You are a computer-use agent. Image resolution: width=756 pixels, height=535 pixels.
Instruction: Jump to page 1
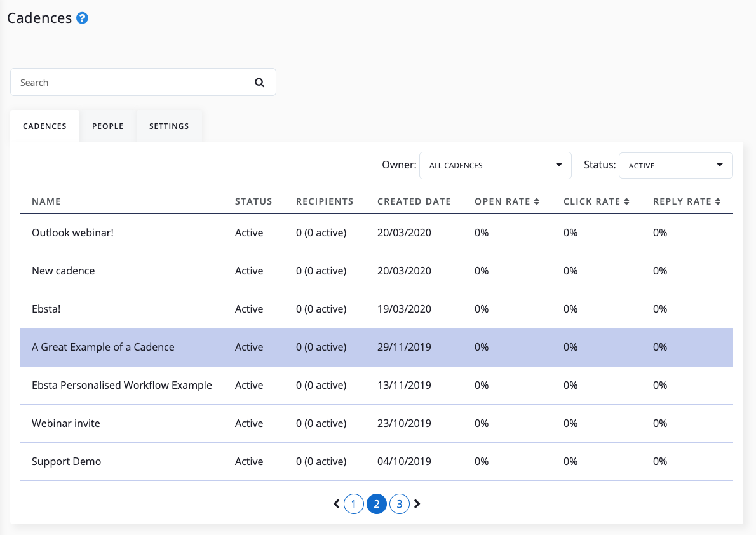tap(354, 505)
